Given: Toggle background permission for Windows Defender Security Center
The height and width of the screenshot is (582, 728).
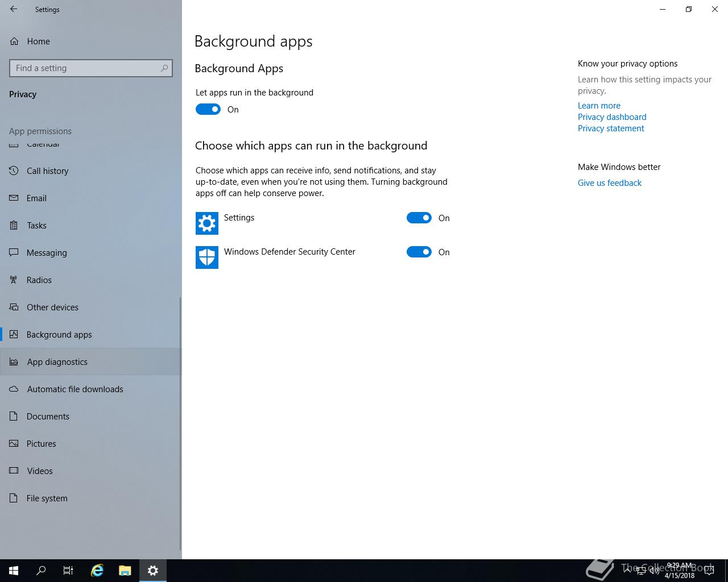Looking at the screenshot, I should pos(419,252).
